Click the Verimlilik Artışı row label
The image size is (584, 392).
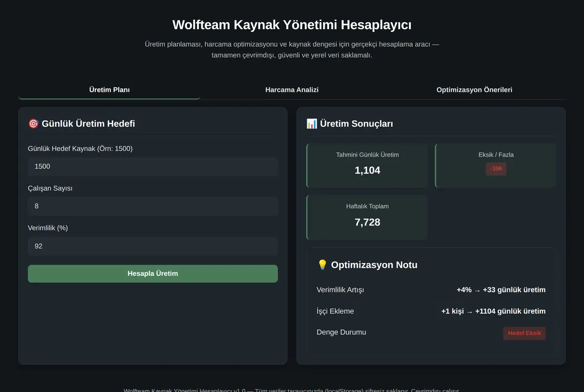[x=340, y=290]
